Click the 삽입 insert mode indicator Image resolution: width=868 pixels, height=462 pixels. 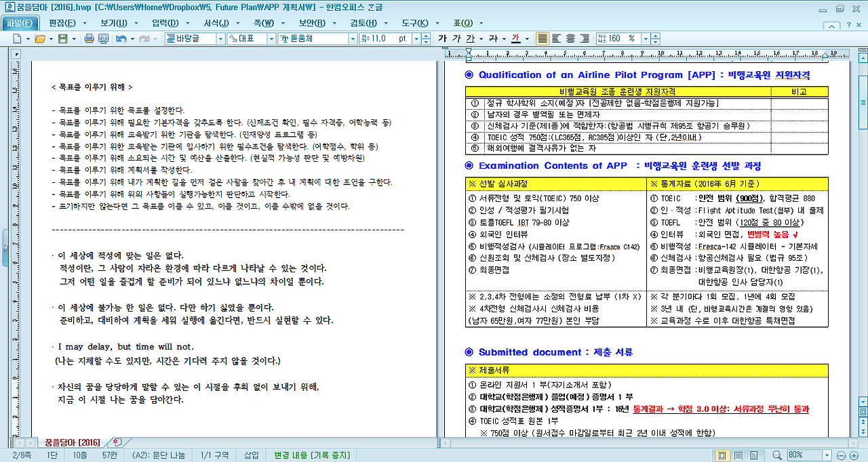coord(251,455)
